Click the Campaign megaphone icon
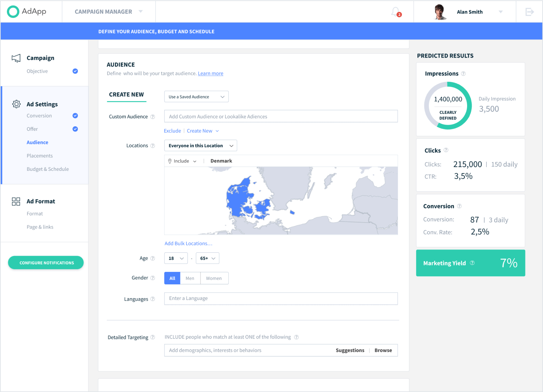This screenshot has height=392, width=543. coord(16,58)
